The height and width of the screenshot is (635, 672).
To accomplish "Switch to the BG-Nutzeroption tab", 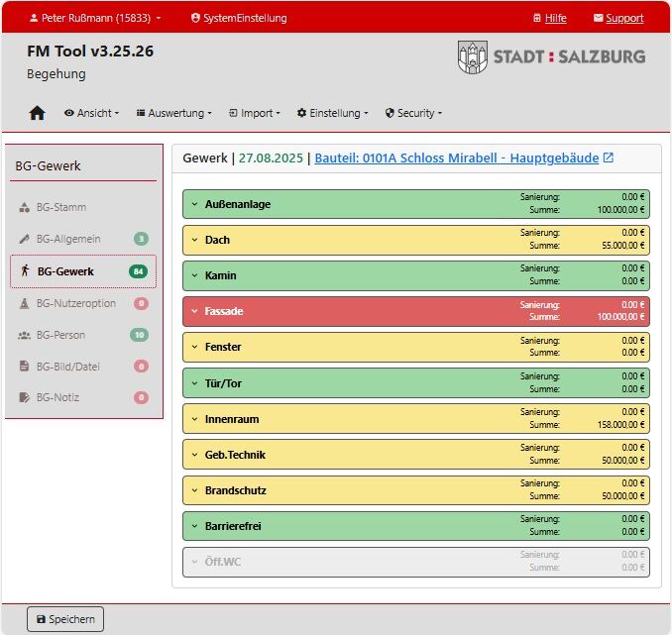I will tap(83, 303).
